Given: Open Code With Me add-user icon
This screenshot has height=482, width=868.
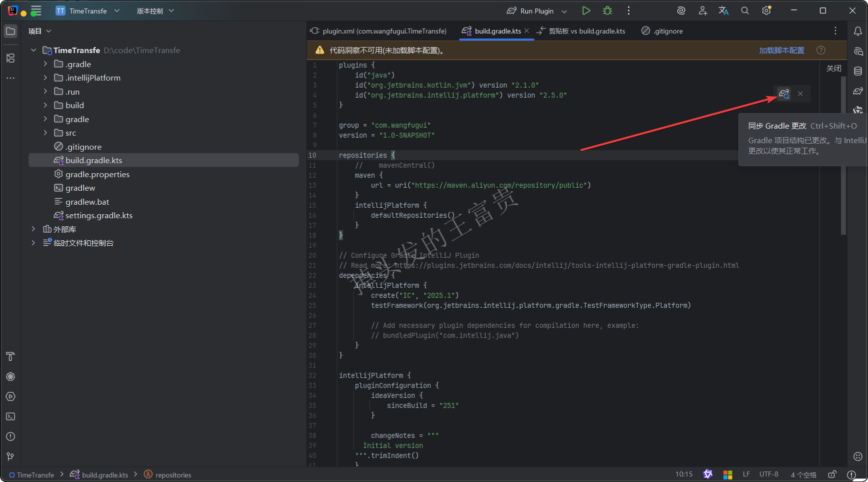Looking at the screenshot, I should [703, 11].
